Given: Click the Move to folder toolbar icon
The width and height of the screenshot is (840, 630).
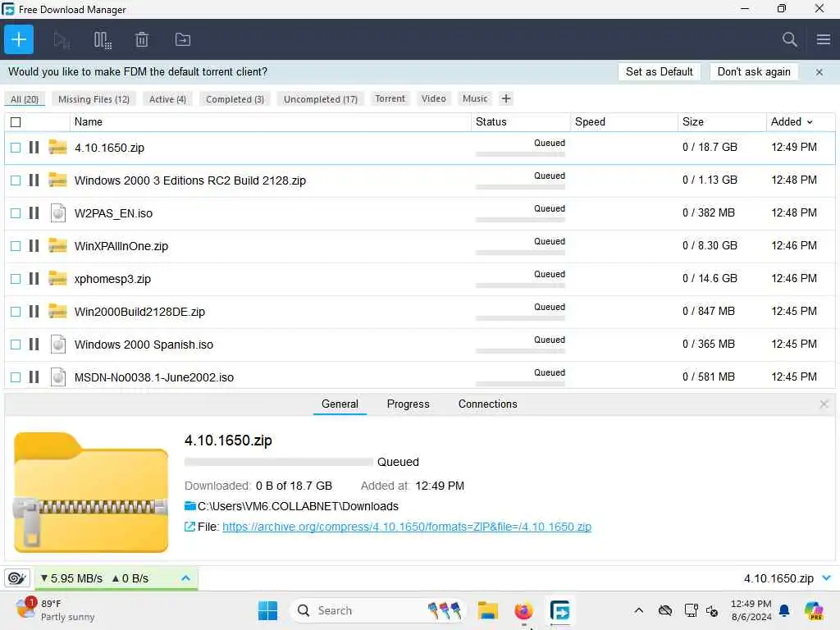Looking at the screenshot, I should coord(183,39).
